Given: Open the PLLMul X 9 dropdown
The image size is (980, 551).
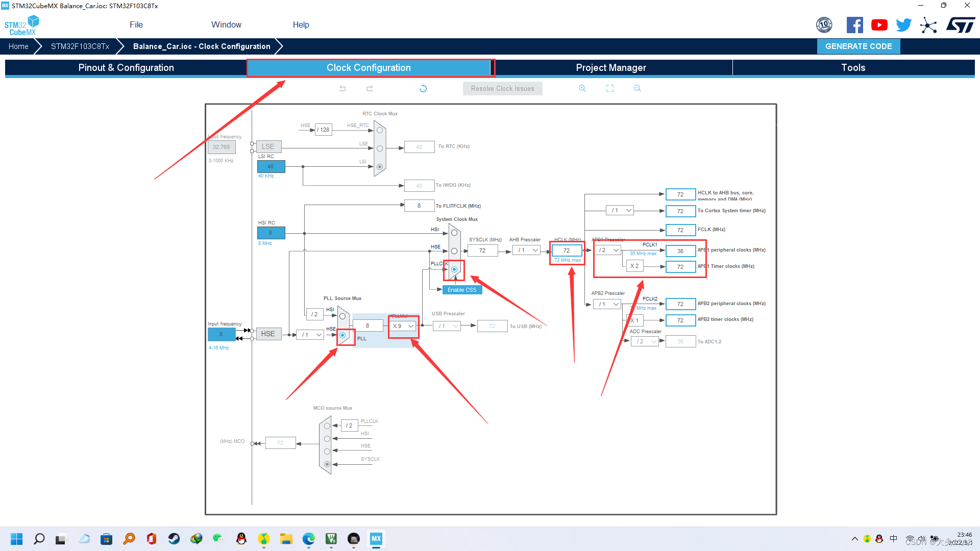Looking at the screenshot, I should [403, 326].
